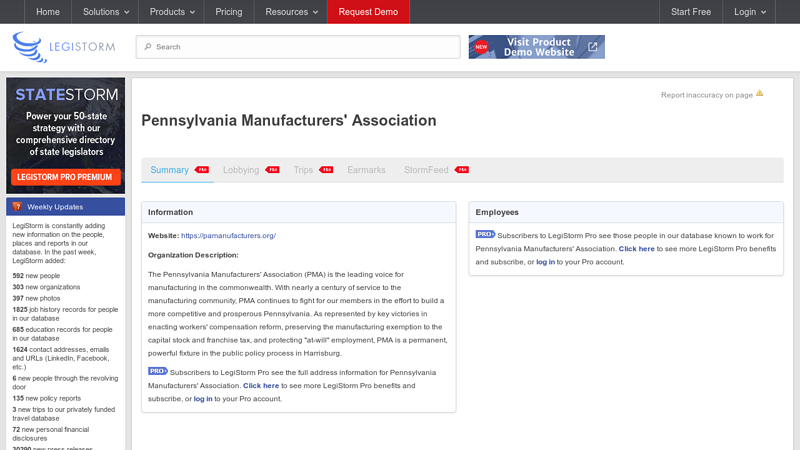Screen dimensions: 800x450
Task: Click the Pro badge beside Summary tab
Action: click(x=202, y=170)
